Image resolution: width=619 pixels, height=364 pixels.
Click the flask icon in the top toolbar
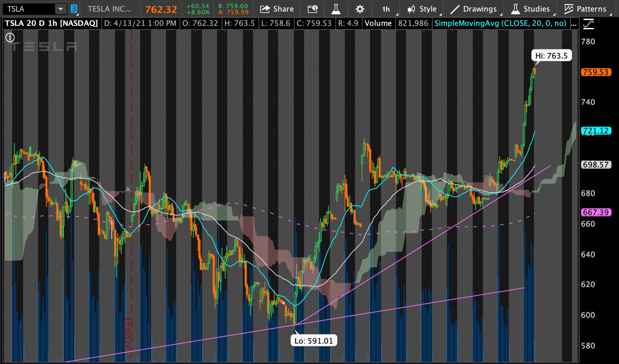[x=336, y=9]
